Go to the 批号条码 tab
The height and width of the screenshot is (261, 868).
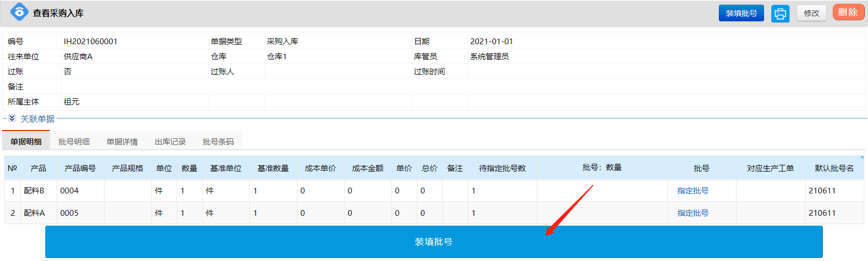pyautogui.click(x=218, y=141)
